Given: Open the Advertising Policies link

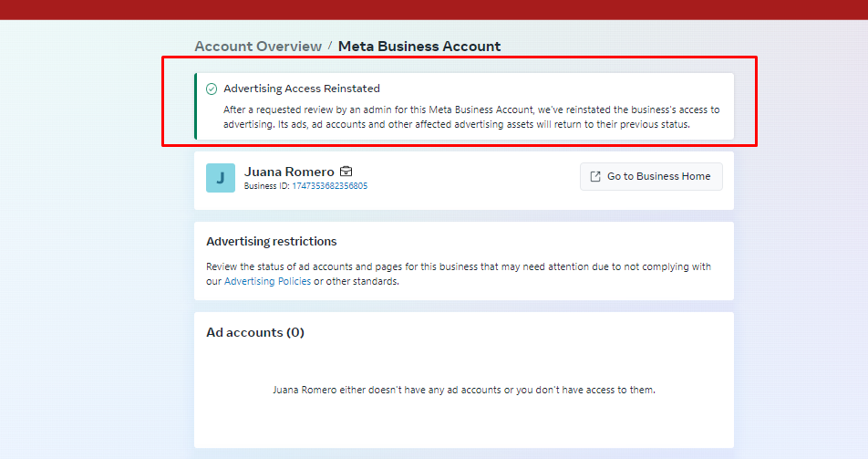Looking at the screenshot, I should pos(267,281).
